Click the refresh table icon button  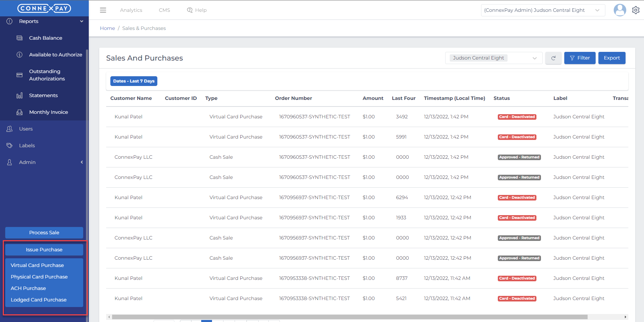(553, 58)
